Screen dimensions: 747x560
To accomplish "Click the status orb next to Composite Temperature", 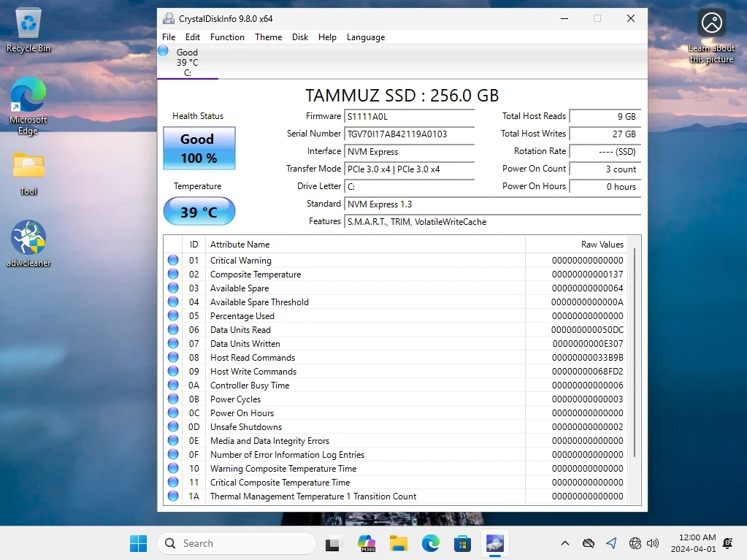I will [173, 275].
